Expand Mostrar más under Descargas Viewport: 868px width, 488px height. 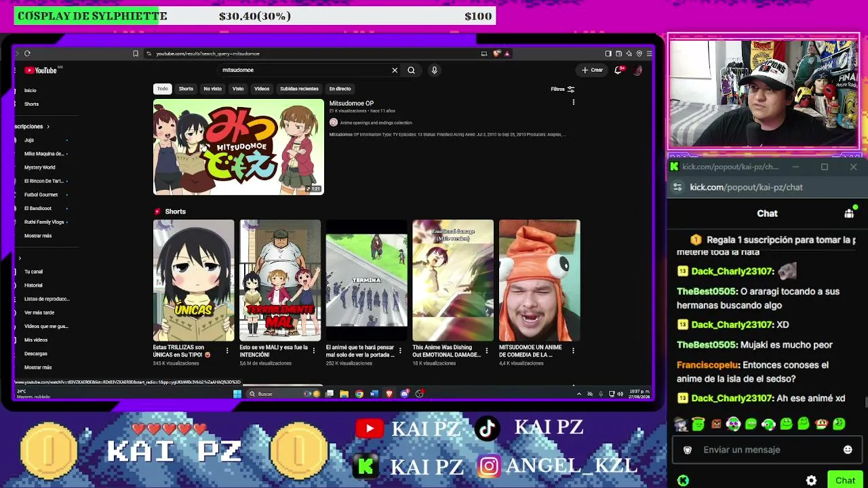pyautogui.click(x=38, y=367)
